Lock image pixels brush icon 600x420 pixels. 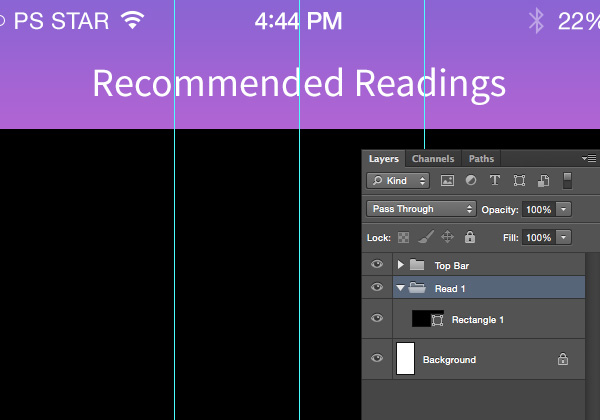[426, 237]
